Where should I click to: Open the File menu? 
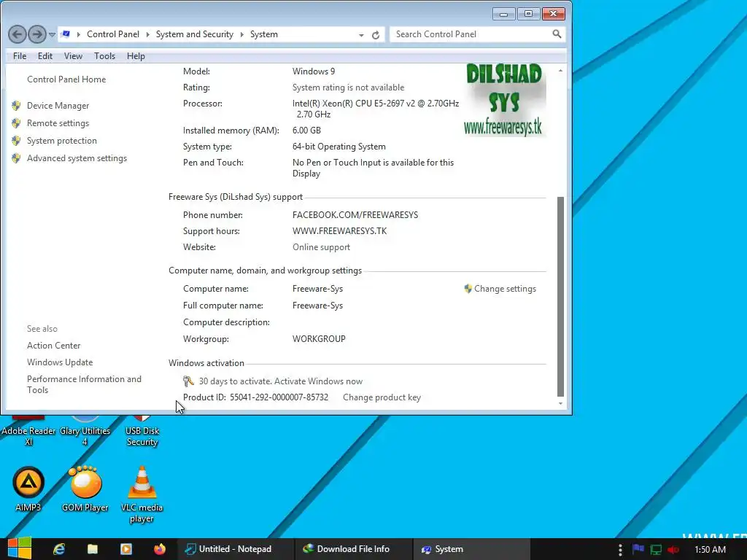(20, 56)
